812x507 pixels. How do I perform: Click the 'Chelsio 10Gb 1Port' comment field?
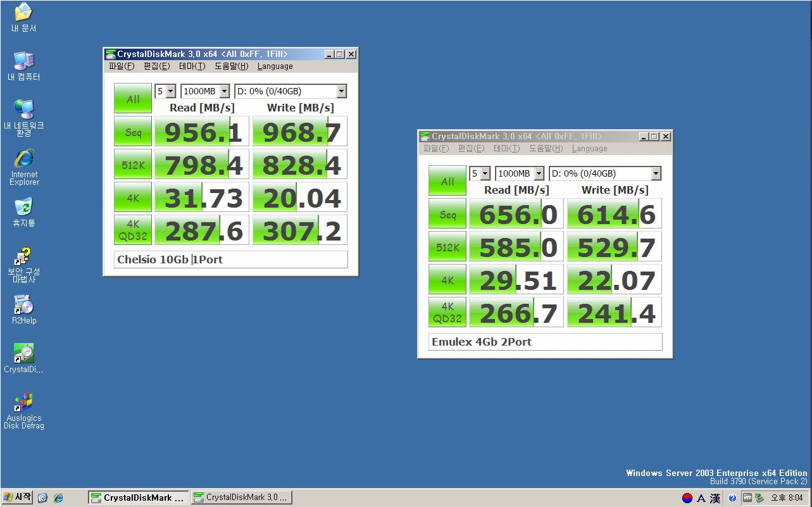[x=230, y=260]
